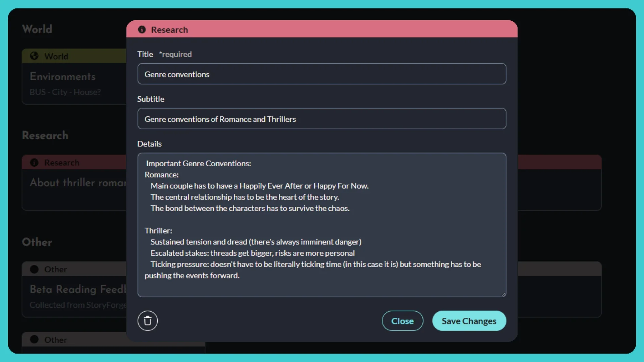Viewport: 644px width, 362px height.
Task: Click the info icon in Research header
Action: click(142, 29)
